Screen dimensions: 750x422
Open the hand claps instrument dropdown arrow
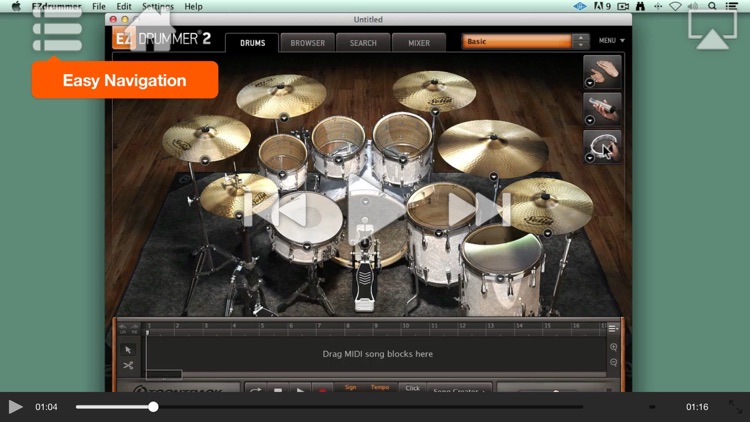point(590,83)
